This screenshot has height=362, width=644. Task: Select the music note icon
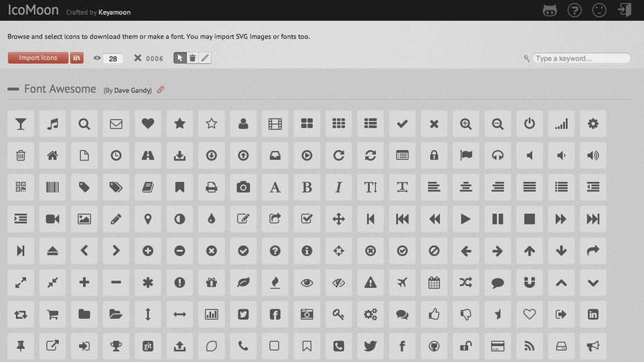tap(53, 123)
